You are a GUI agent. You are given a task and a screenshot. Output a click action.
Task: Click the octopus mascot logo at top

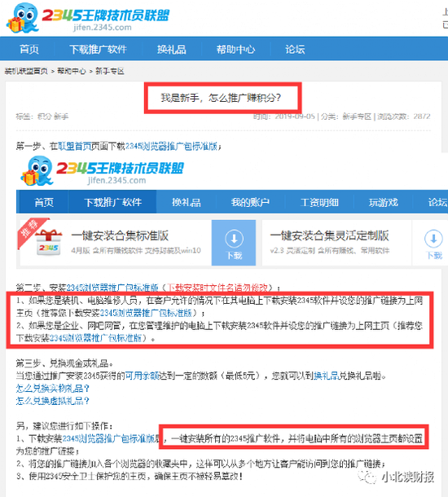pyautogui.click(x=23, y=18)
